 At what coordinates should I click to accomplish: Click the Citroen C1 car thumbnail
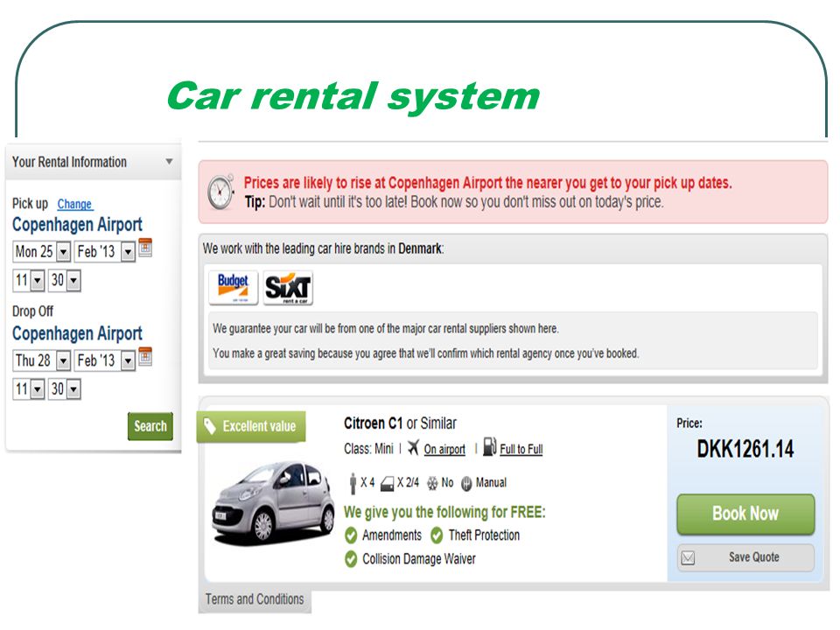point(273,504)
